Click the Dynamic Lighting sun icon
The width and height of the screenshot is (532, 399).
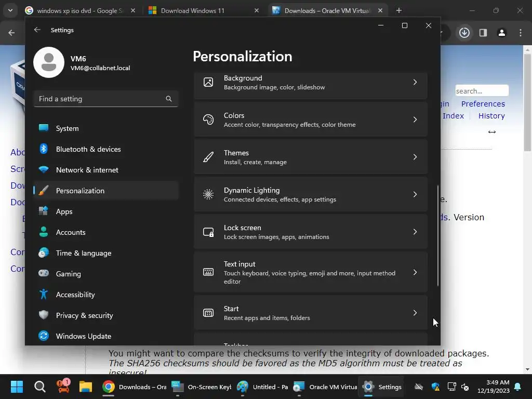[208, 194]
